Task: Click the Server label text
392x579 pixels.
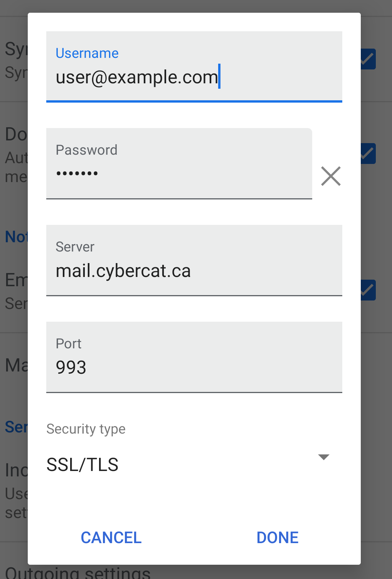Action: [75, 247]
